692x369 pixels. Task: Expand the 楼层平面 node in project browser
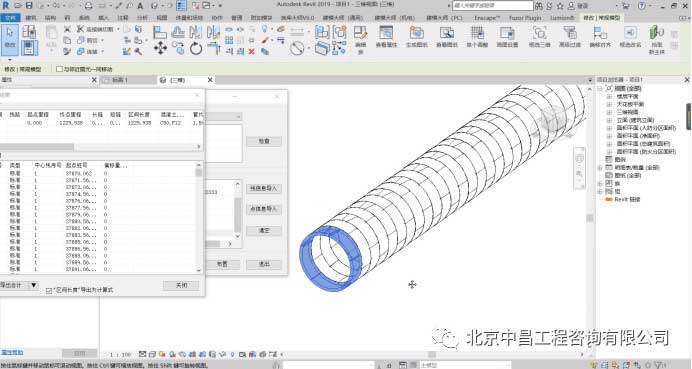pos(609,96)
